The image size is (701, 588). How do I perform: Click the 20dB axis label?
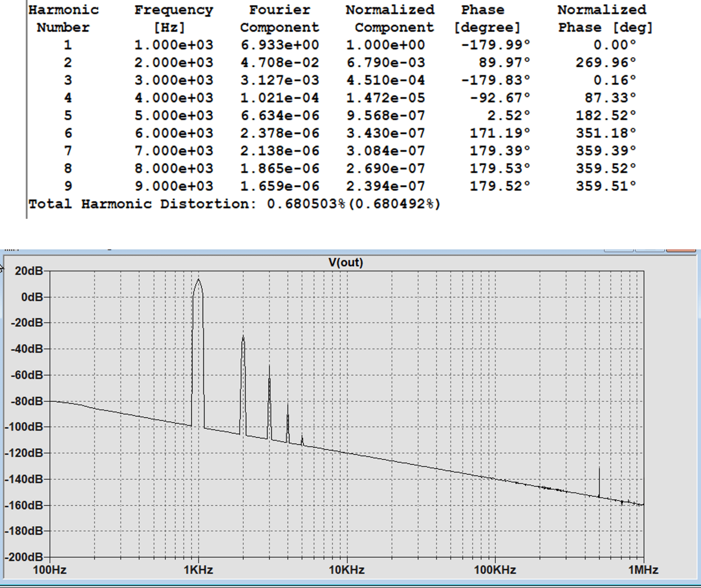[x=29, y=271]
